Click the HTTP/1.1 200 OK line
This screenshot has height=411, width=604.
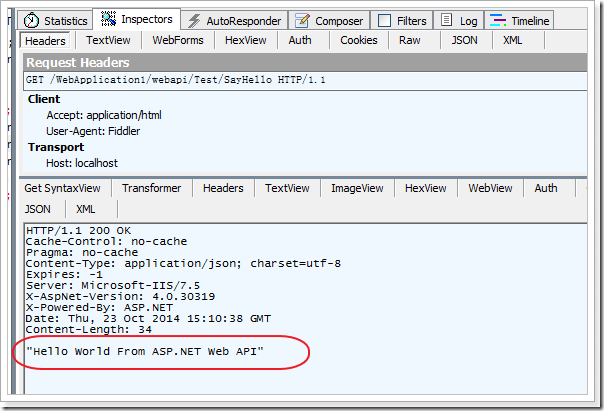[79, 231]
